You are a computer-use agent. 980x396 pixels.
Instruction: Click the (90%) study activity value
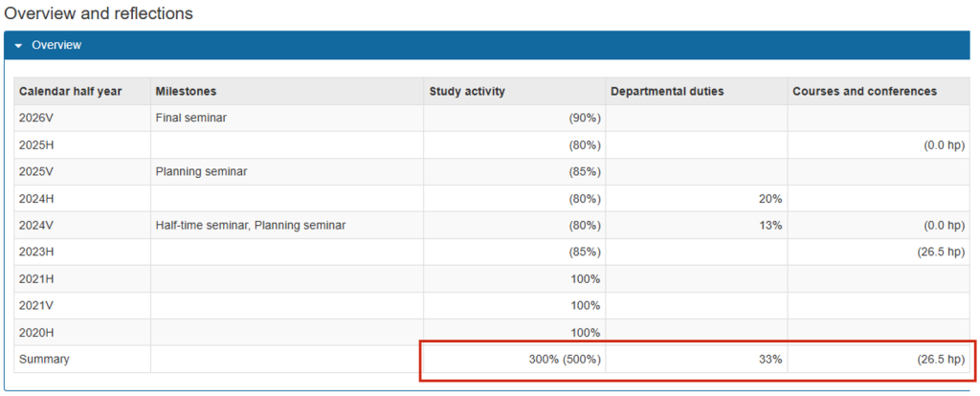(x=585, y=119)
